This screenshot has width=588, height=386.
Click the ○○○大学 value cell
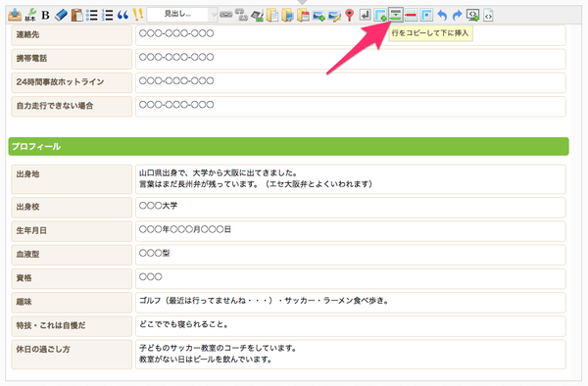[x=350, y=208]
